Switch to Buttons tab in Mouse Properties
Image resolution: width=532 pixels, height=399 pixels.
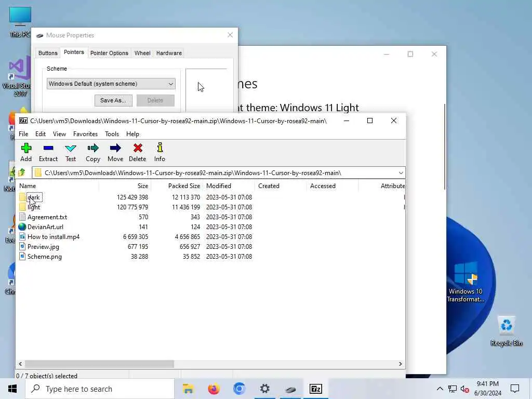[48, 54]
